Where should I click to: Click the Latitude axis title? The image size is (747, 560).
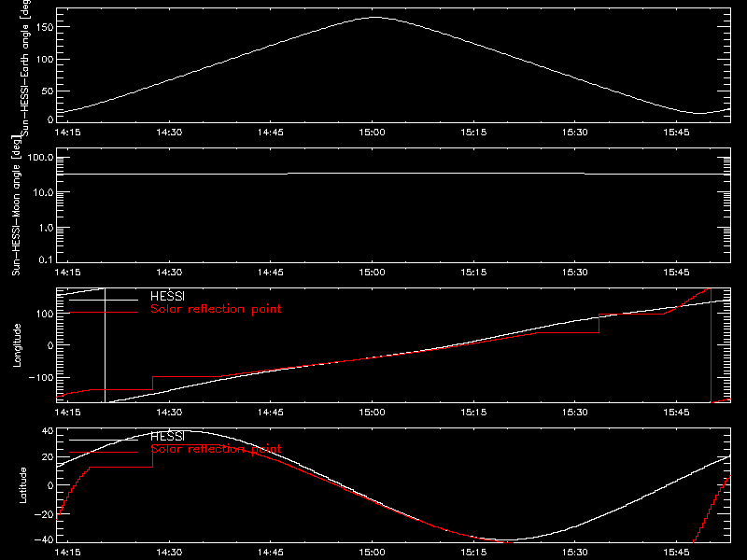[x=22, y=485]
